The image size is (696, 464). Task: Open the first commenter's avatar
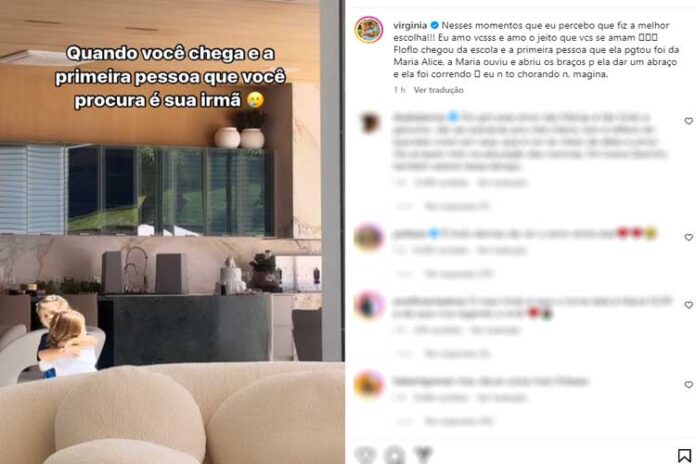point(369,123)
